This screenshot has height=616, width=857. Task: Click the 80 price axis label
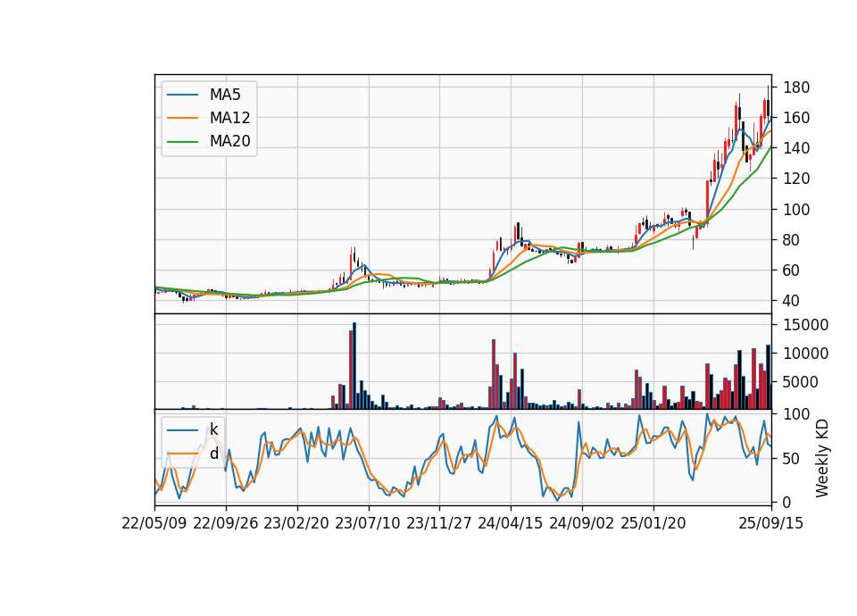(x=792, y=240)
